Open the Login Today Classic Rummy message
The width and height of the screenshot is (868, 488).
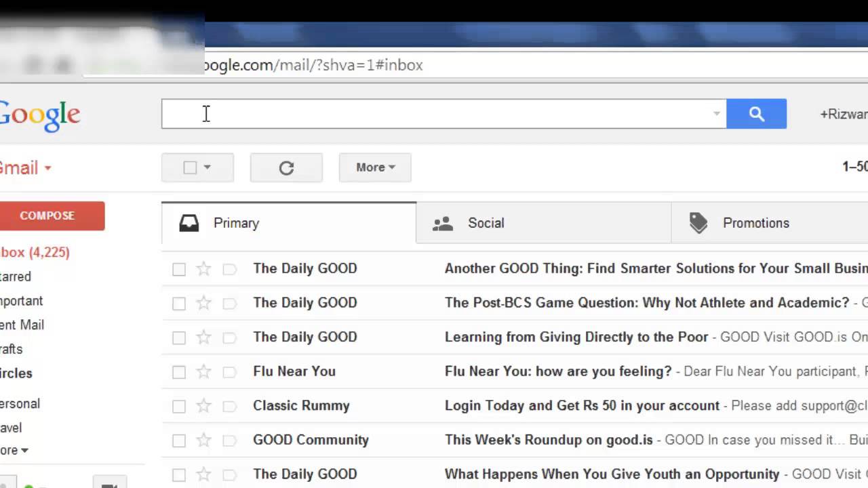(x=581, y=406)
